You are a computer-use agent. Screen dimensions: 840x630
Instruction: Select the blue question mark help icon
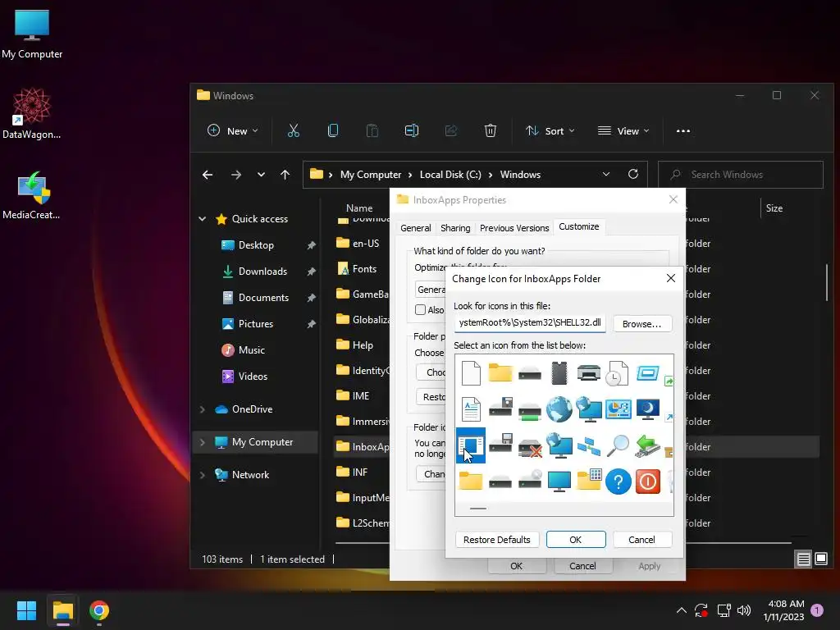[619, 482]
